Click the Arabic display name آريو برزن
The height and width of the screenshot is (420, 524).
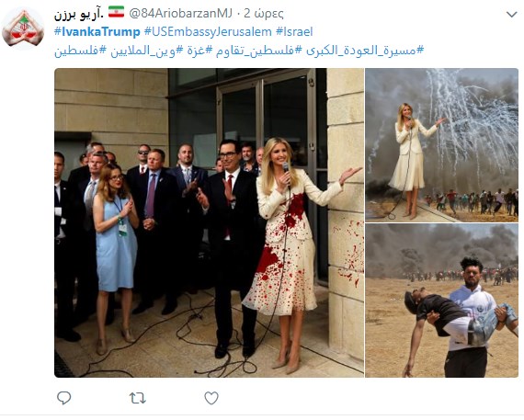(x=79, y=14)
